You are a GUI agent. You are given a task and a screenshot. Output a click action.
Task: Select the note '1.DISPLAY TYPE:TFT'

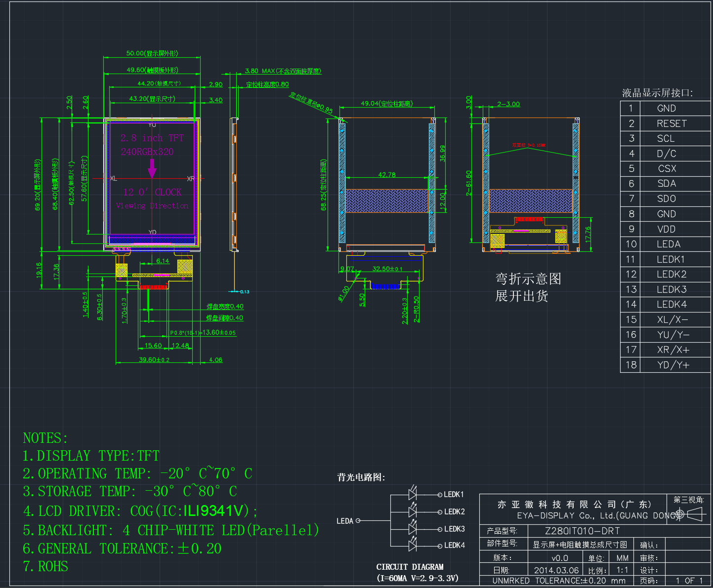coord(91,456)
